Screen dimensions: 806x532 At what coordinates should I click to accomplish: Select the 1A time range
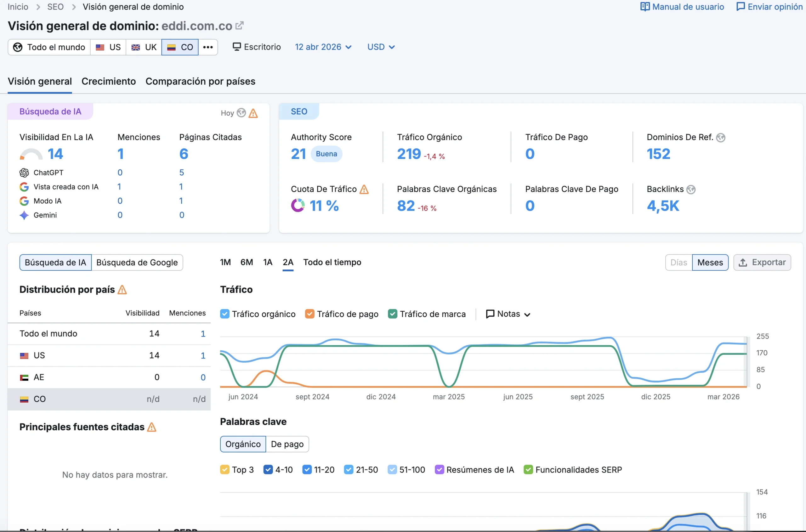coord(267,262)
